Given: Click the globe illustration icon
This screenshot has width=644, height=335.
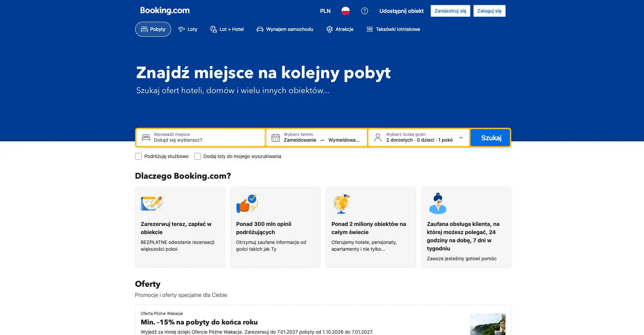Looking at the screenshot, I should point(341,204).
